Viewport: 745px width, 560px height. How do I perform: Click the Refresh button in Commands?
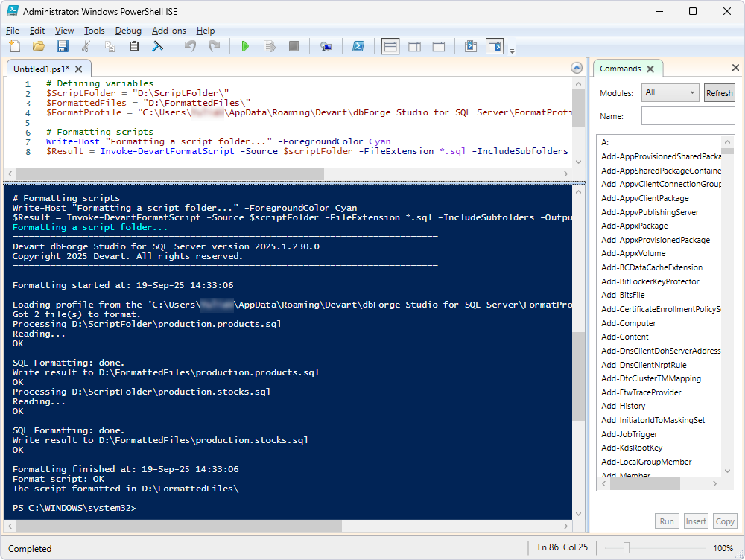tap(719, 93)
